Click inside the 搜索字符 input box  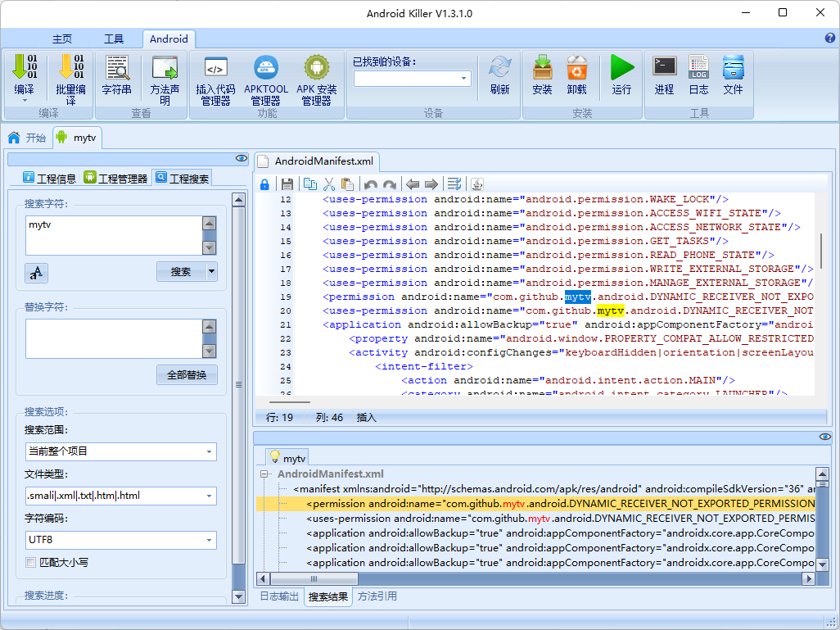[x=114, y=235]
